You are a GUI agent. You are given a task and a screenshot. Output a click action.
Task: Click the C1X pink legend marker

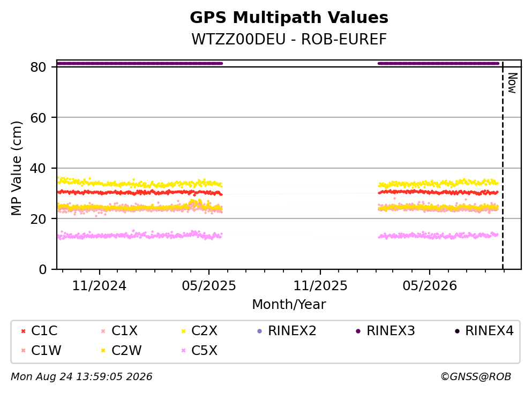[x=103, y=331]
